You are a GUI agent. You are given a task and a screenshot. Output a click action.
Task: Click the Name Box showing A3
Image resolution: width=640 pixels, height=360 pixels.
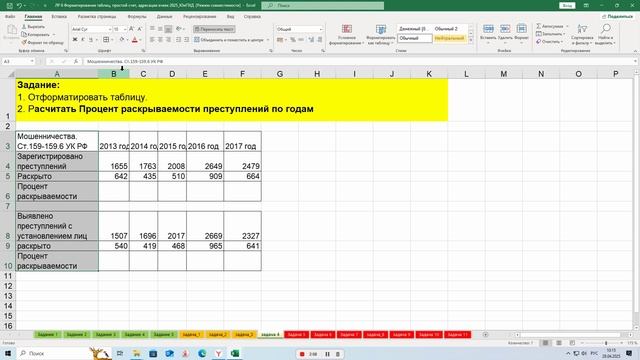pos(18,61)
